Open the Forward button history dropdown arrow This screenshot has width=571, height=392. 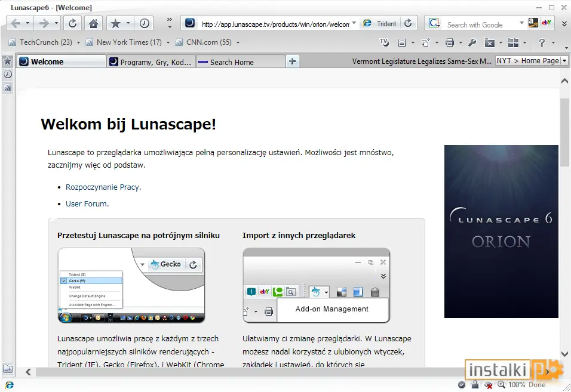coord(56,23)
